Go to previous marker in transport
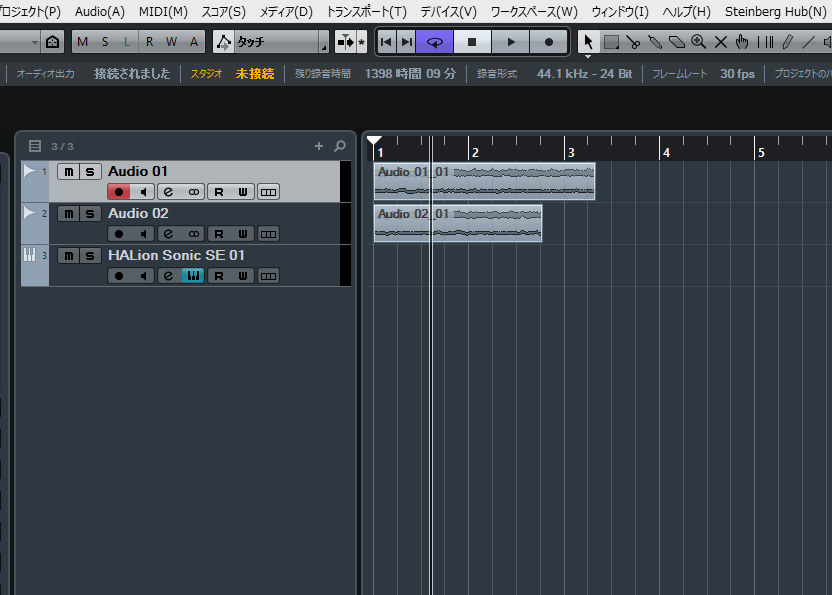 pyautogui.click(x=386, y=42)
